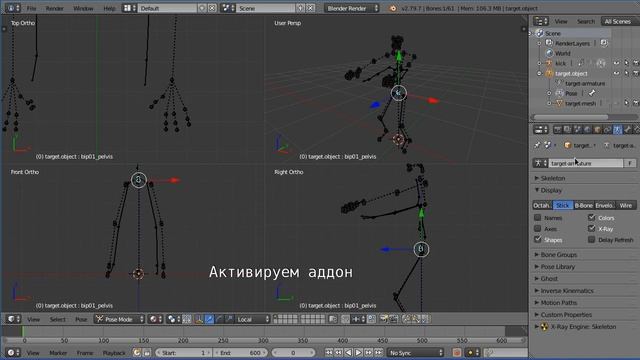Image resolution: width=640 pixels, height=360 pixels.
Task: Add a new screen layout
Action: point(202,8)
